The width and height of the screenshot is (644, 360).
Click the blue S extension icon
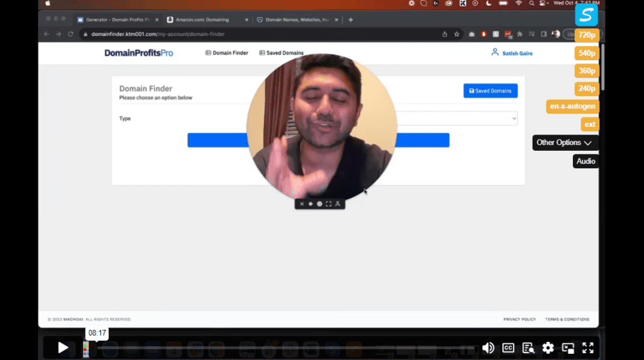[x=586, y=15]
